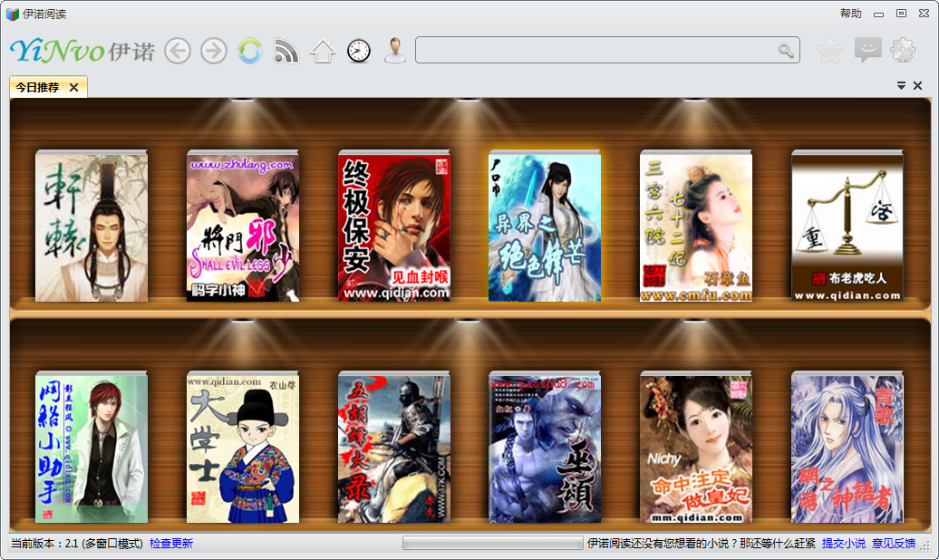Open reading history clock icon

pyautogui.click(x=359, y=51)
